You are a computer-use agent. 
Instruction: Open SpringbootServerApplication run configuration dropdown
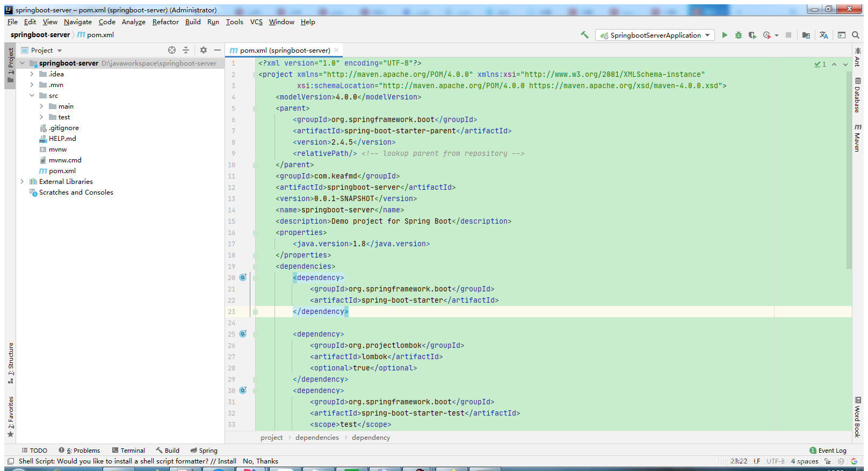[655, 35]
